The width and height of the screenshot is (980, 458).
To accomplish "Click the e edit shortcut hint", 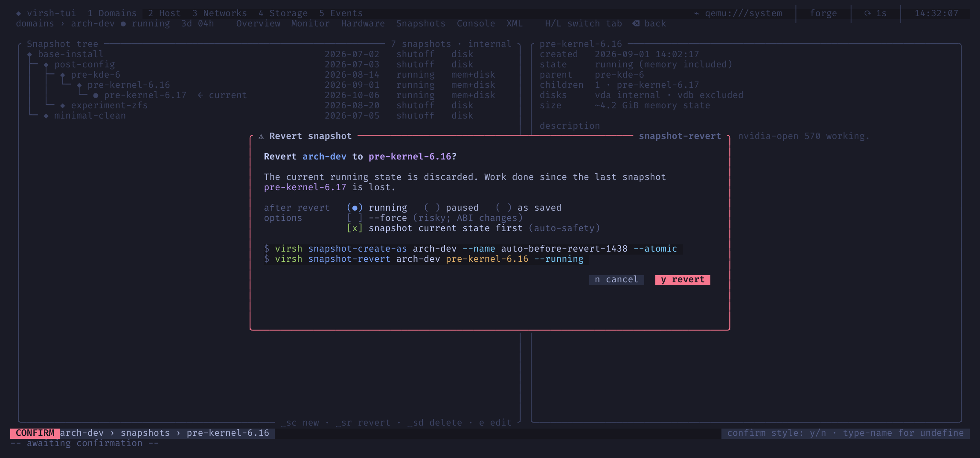I will (x=495, y=423).
